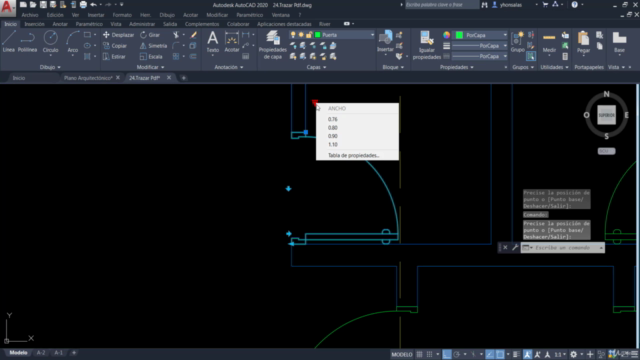
Task: Click the green layer color swatch
Action: click(318, 35)
